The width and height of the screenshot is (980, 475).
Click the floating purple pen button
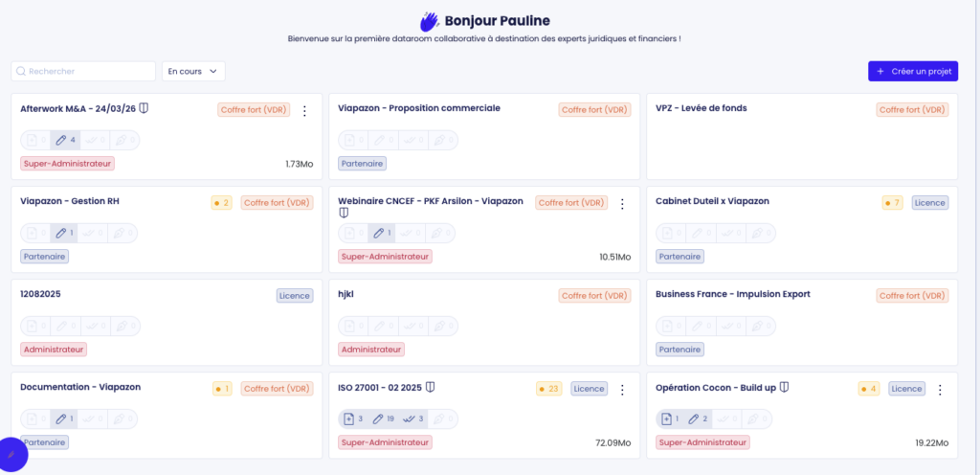11,455
